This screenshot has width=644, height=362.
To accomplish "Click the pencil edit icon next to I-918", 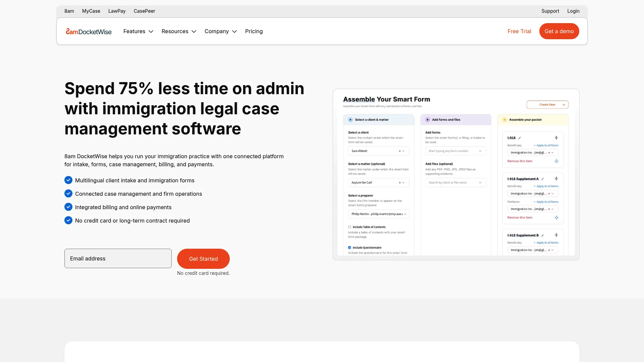I will pos(520,138).
